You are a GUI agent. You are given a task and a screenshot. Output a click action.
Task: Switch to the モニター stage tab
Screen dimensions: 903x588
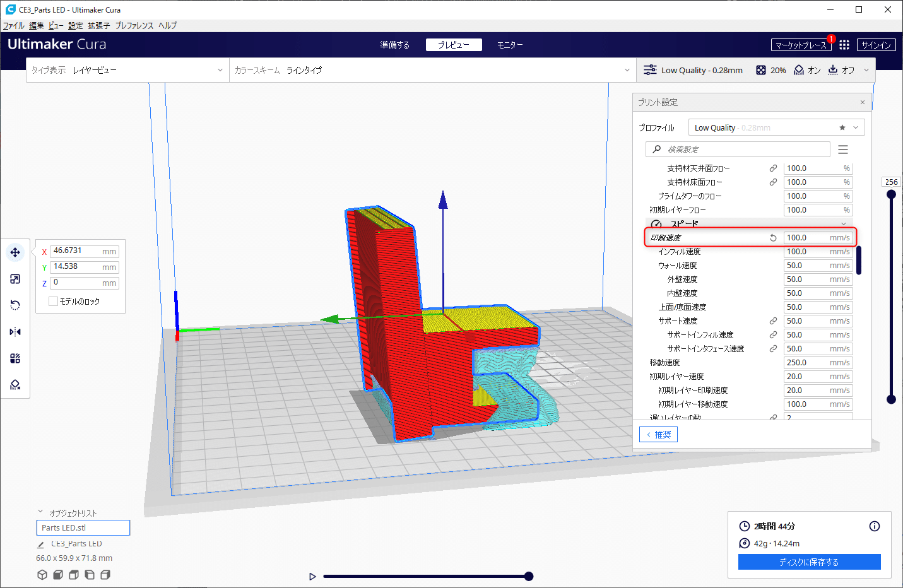[510, 45]
